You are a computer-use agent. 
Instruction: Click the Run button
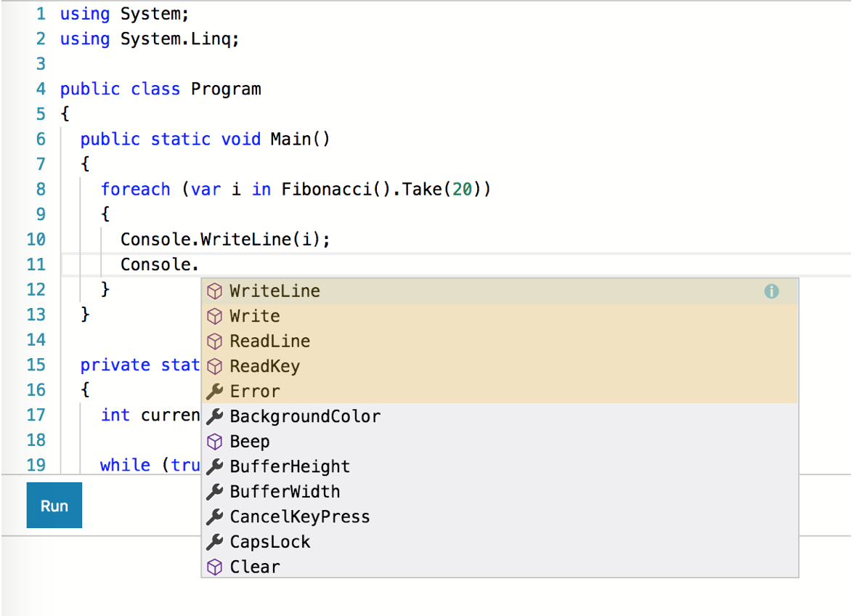[54, 505]
